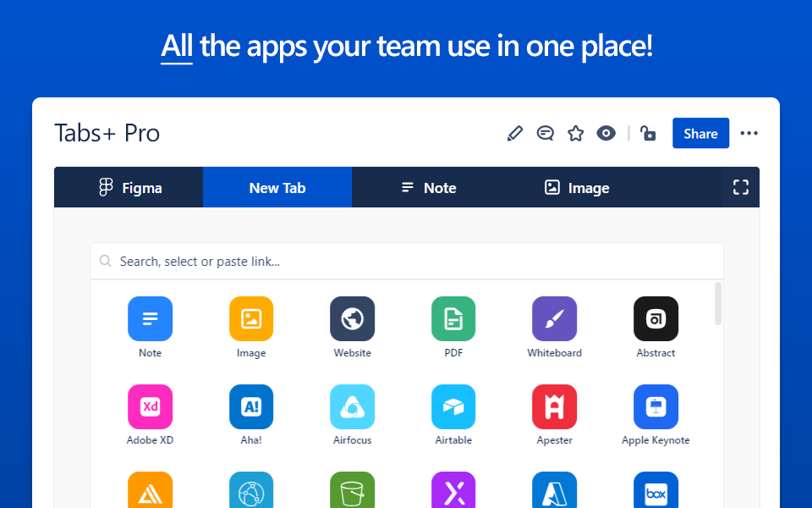
Task: Click the green bucket app icon
Action: tap(352, 490)
